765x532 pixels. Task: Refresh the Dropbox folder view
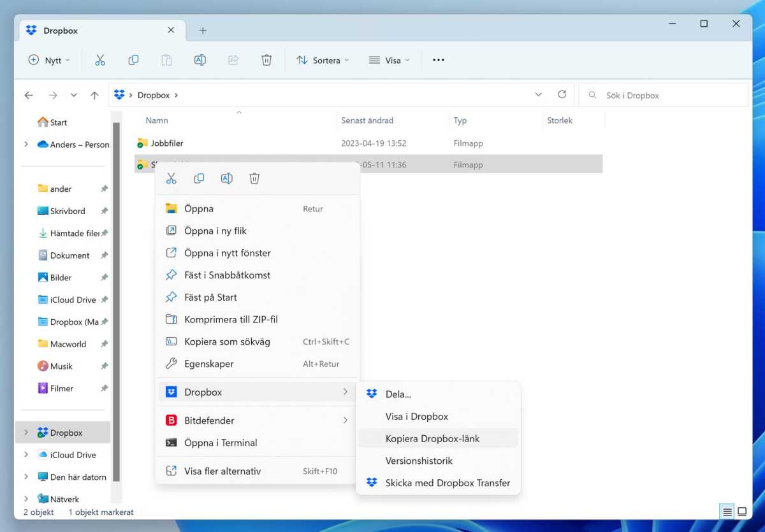562,94
